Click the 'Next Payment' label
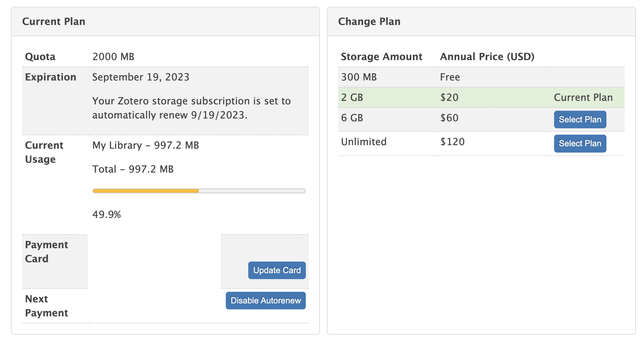This screenshot has height=341, width=644. click(46, 306)
